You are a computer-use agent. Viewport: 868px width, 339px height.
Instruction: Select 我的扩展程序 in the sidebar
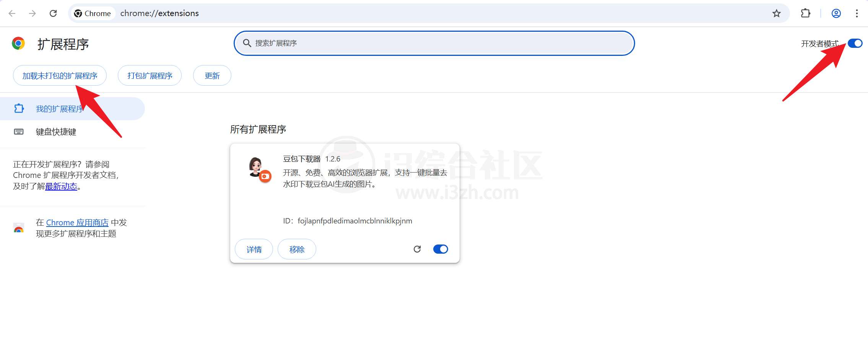[x=72, y=109]
